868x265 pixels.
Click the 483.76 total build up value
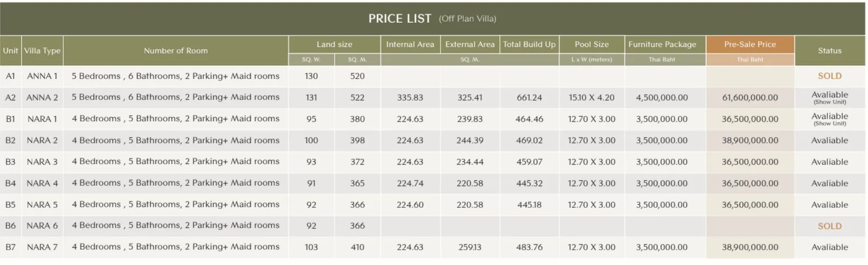point(529,247)
